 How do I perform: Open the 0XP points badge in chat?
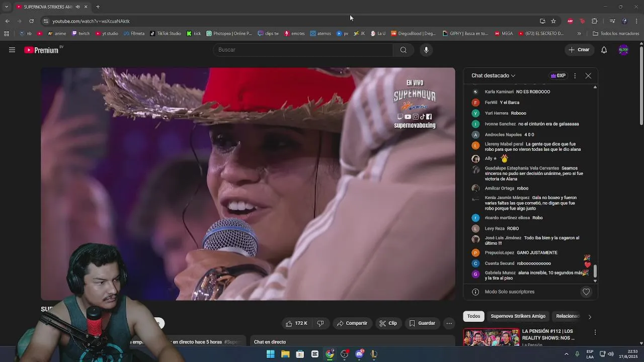click(558, 75)
